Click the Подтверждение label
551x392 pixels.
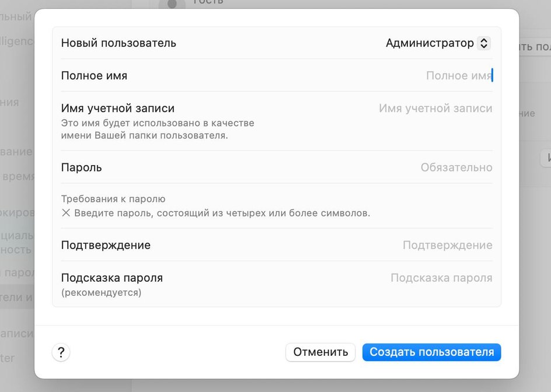[106, 245]
